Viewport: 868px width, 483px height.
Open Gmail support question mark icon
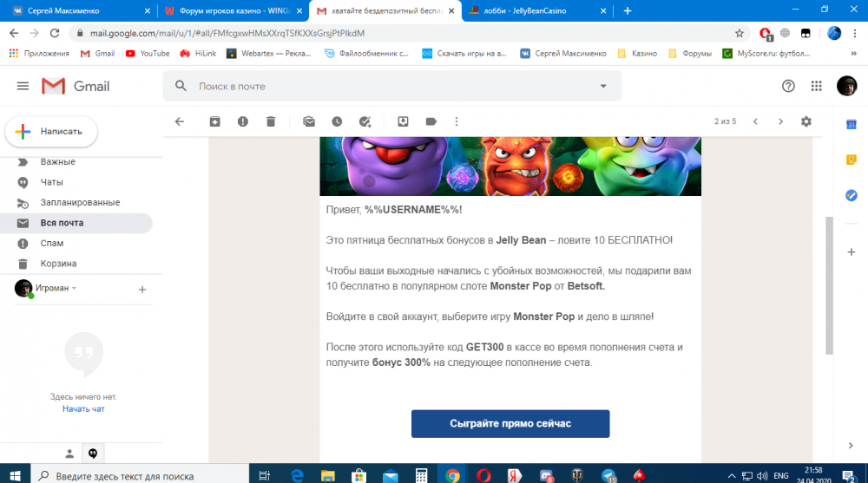(788, 87)
